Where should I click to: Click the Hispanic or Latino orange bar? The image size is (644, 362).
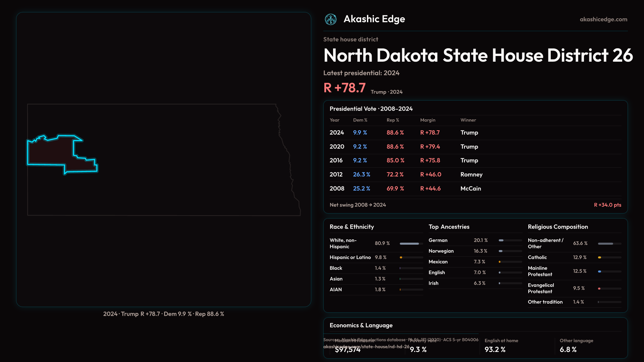(x=401, y=257)
